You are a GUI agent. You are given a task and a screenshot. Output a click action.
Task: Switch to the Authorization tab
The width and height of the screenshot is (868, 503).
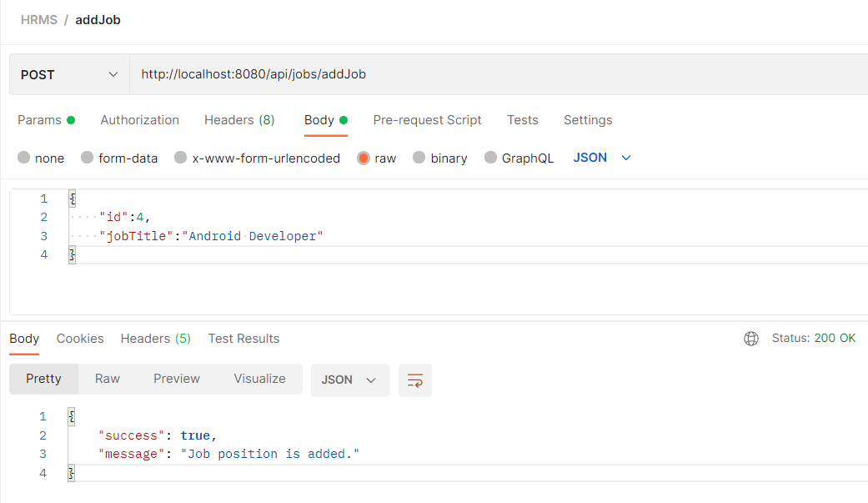point(139,120)
